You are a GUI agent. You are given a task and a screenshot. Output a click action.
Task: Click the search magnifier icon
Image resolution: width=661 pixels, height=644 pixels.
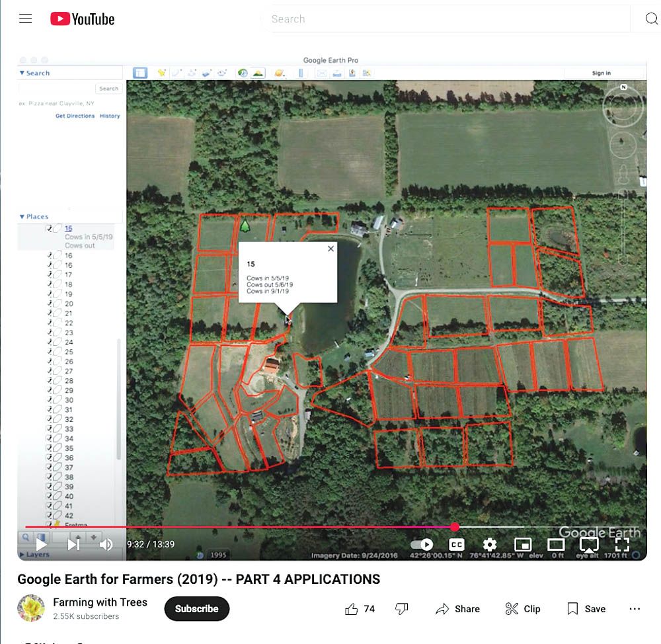pyautogui.click(x=651, y=19)
